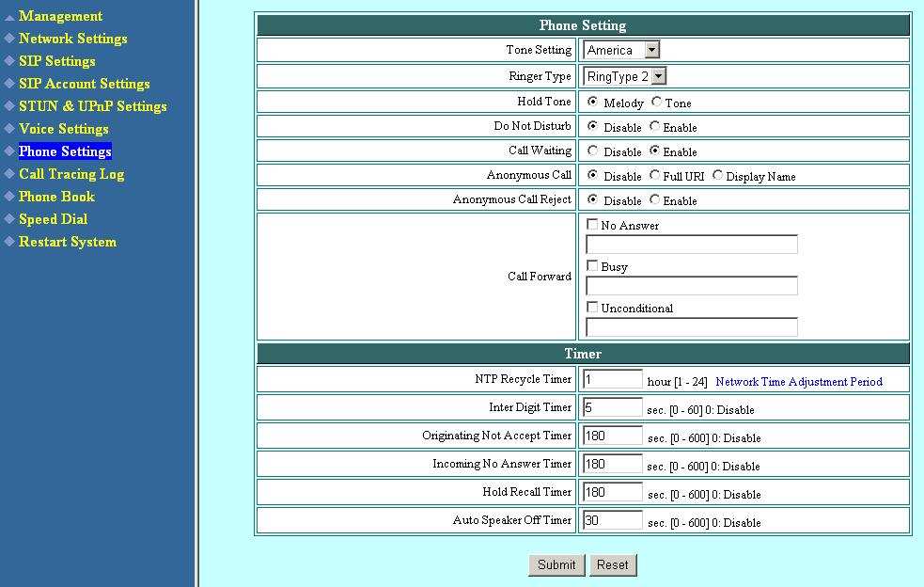Click diamond bullet beside Restart System
Viewport: 924px width, 587px height.
(x=9, y=241)
